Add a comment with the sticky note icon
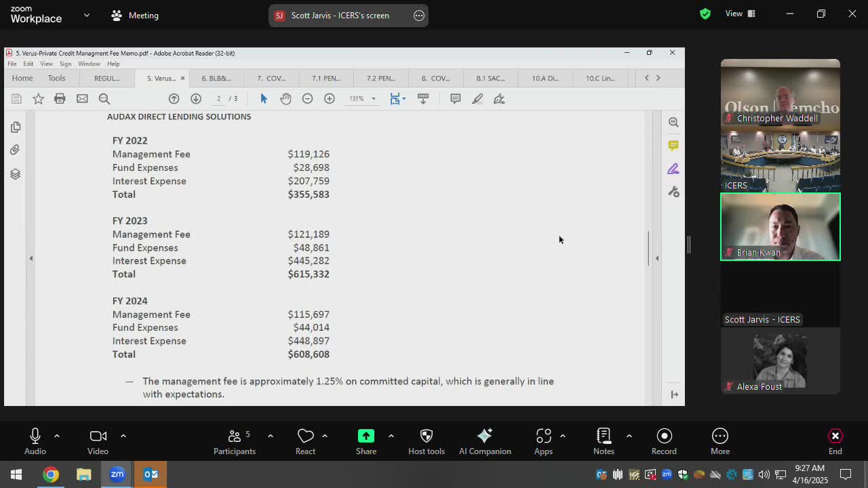 [x=455, y=99]
